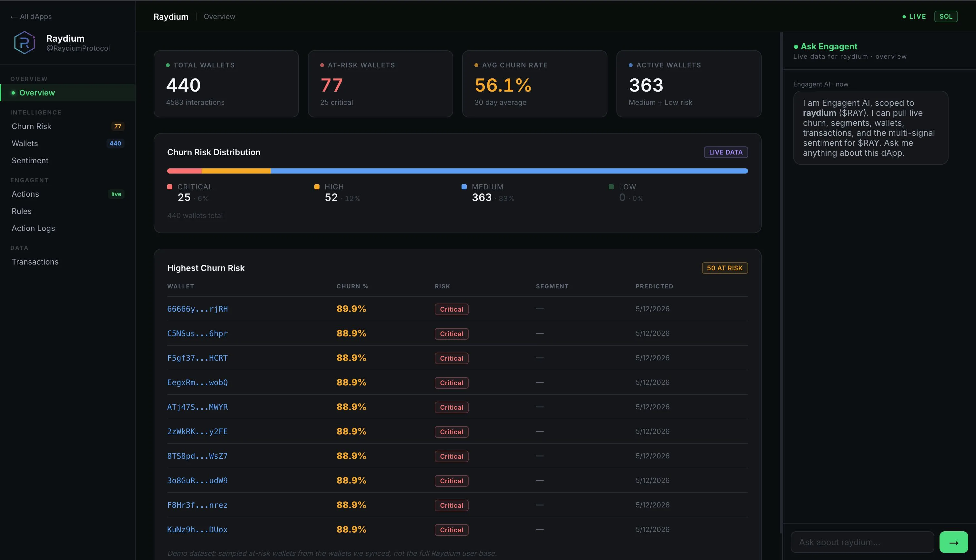
Task: Click the blue medium segment of distribution bar
Action: (509, 171)
